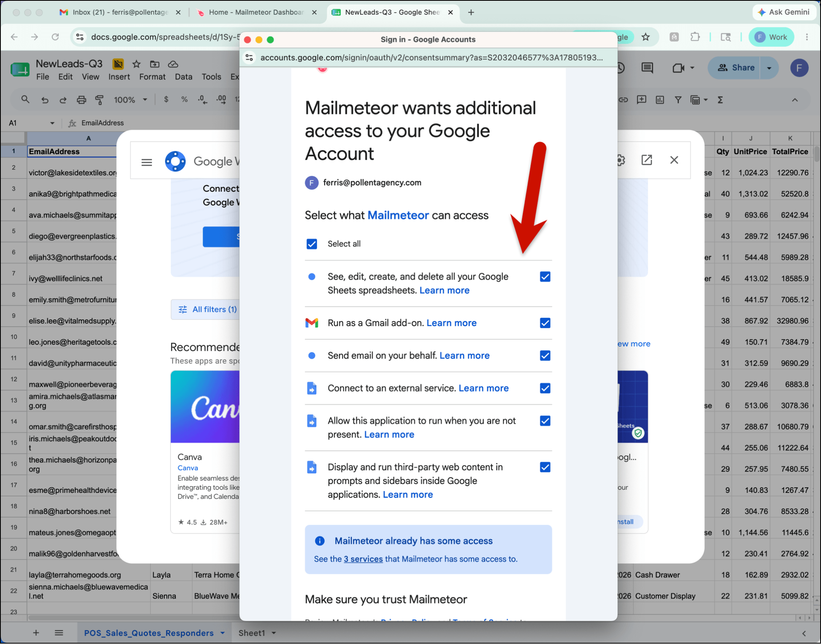Click the Mailmeteor link in heading
The width and height of the screenshot is (821, 644).
point(398,215)
